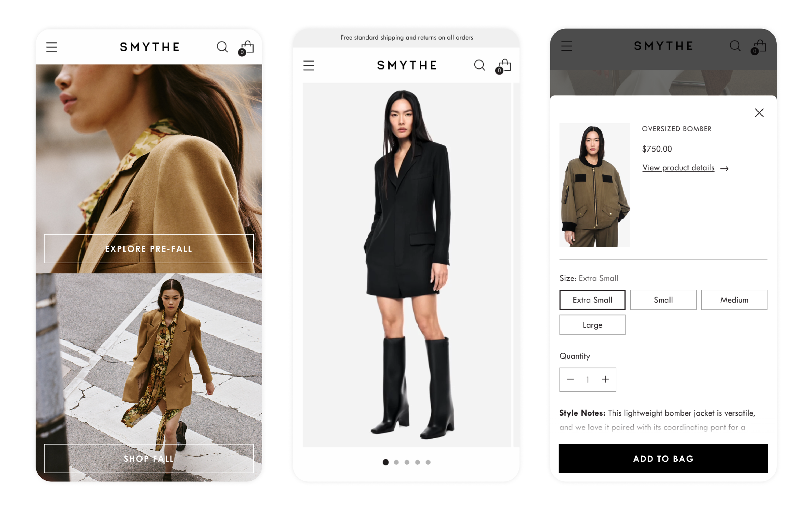812x510 pixels.
Task: Select Small size option
Action: [663, 300]
